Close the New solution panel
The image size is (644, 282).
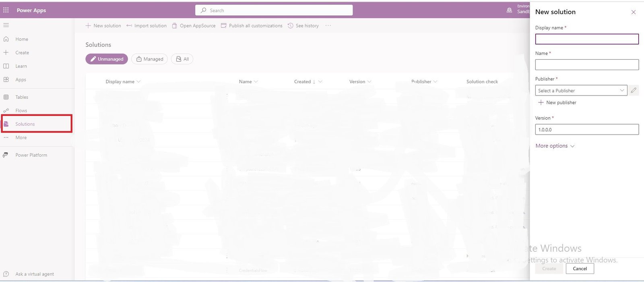[634, 12]
